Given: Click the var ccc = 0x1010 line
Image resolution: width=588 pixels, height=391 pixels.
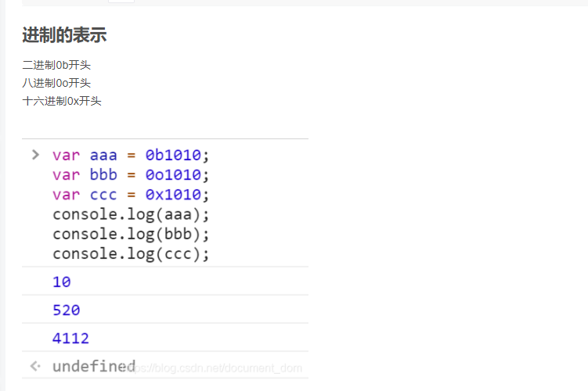Looking at the screenshot, I should point(131,194).
